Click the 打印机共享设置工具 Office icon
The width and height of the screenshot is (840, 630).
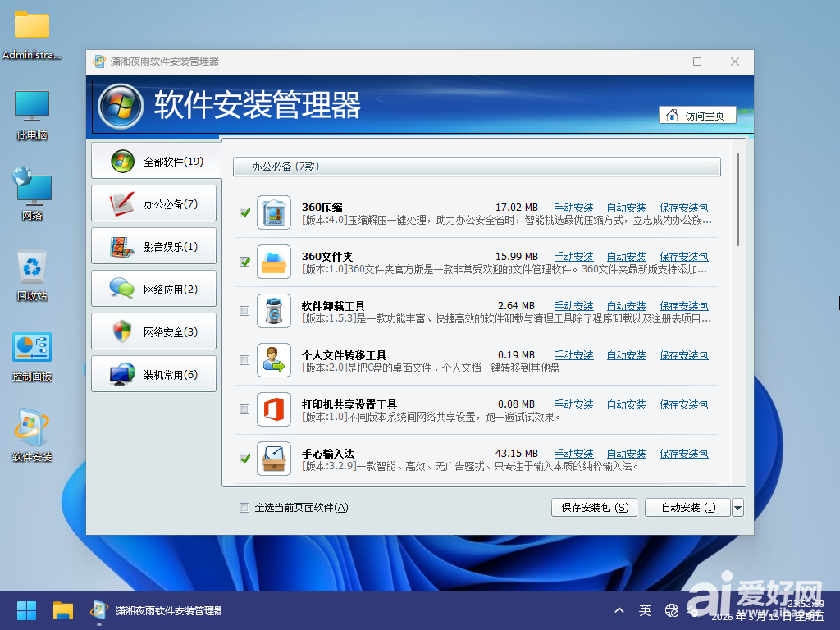pyautogui.click(x=274, y=410)
